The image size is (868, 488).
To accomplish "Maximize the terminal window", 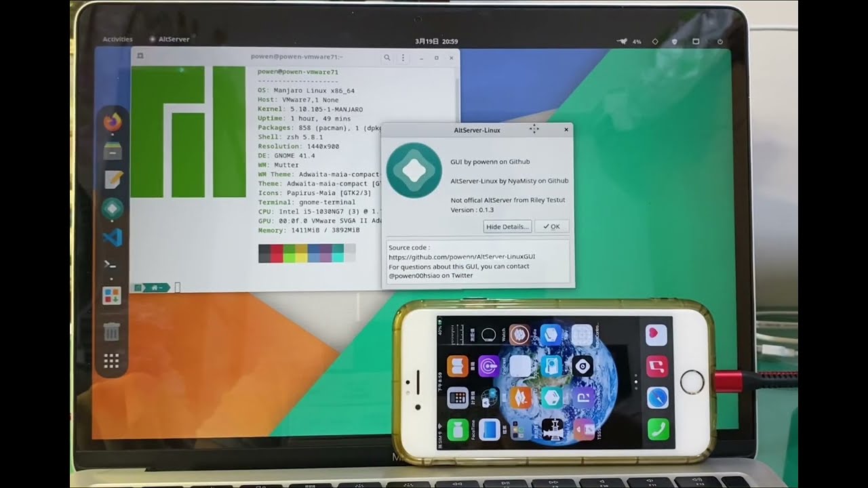I will [x=437, y=58].
